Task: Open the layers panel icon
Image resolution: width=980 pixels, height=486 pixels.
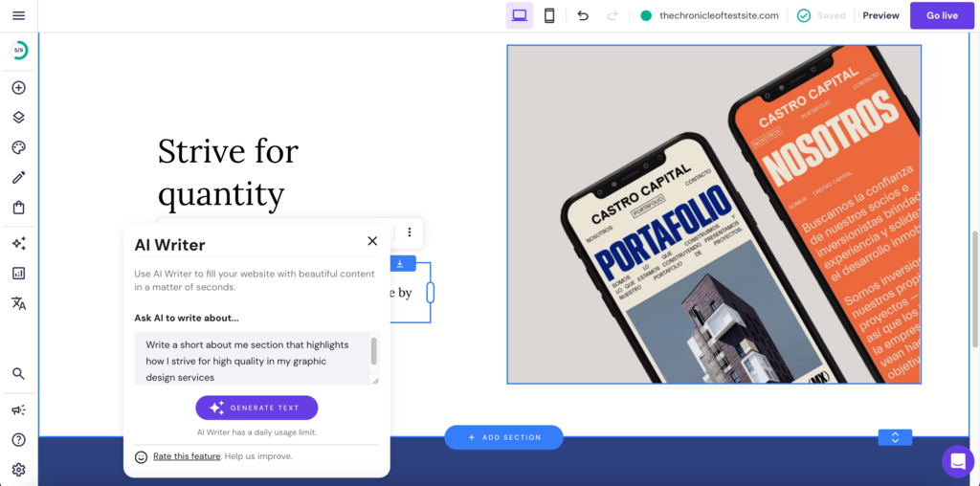Action: pyautogui.click(x=18, y=118)
